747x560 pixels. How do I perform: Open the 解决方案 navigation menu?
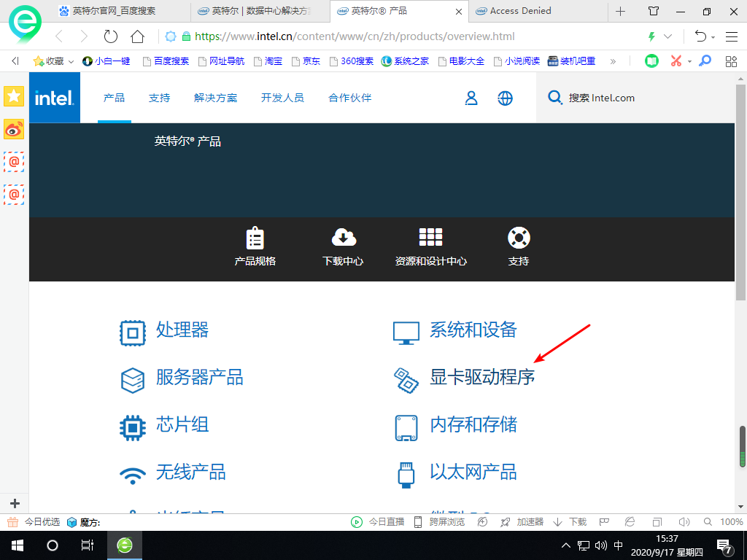pyautogui.click(x=216, y=98)
